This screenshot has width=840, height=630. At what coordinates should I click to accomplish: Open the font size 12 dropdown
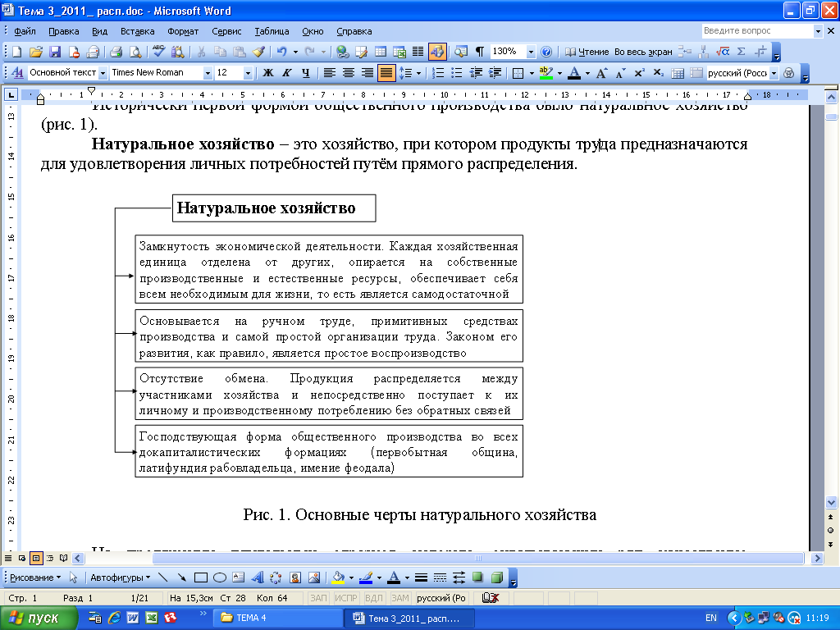point(248,73)
